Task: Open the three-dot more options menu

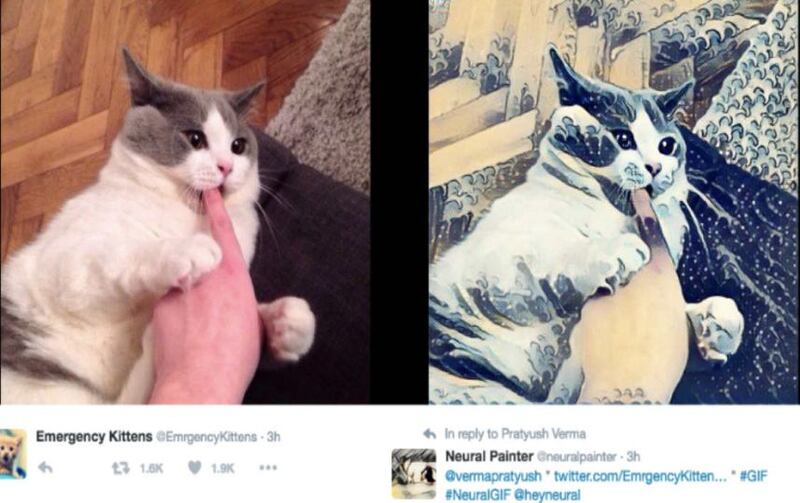Action: tap(268, 467)
